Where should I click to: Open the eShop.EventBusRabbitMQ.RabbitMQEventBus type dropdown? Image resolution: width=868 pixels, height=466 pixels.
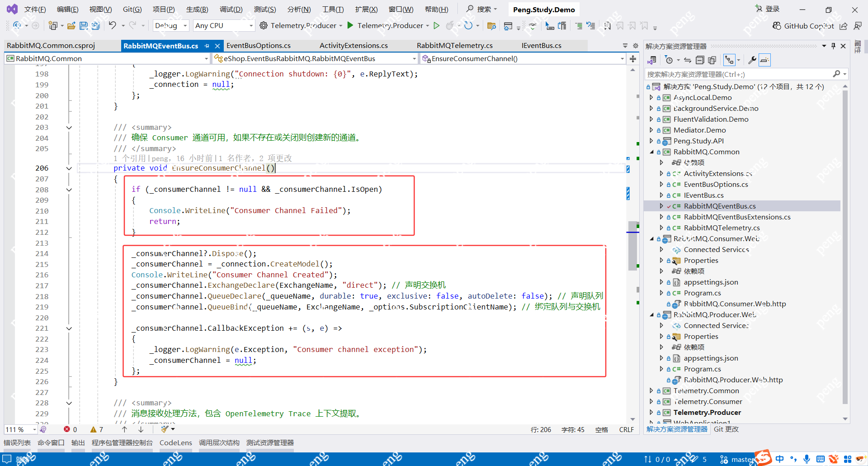pos(315,58)
